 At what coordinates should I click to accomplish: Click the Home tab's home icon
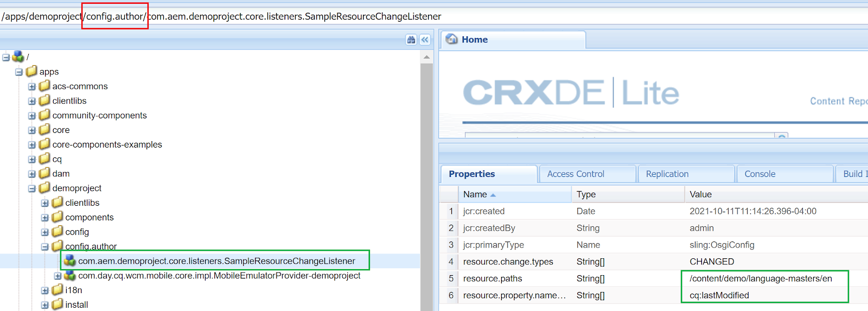(x=451, y=39)
